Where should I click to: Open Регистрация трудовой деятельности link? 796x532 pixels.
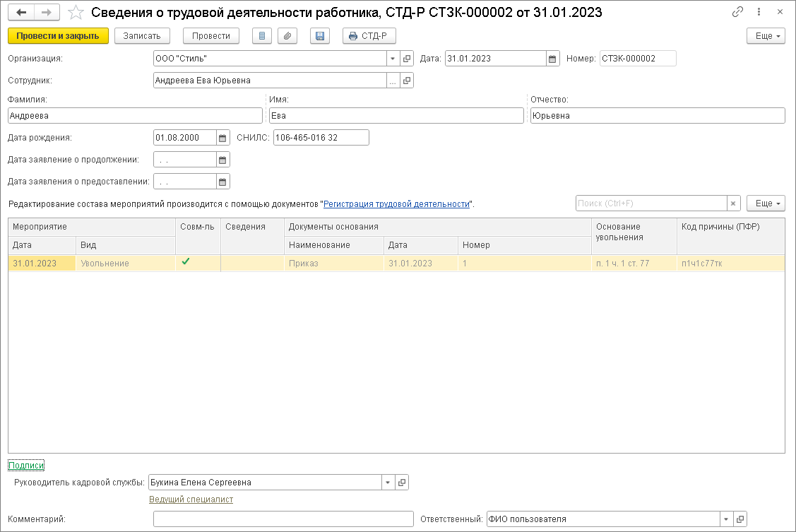[x=396, y=204]
